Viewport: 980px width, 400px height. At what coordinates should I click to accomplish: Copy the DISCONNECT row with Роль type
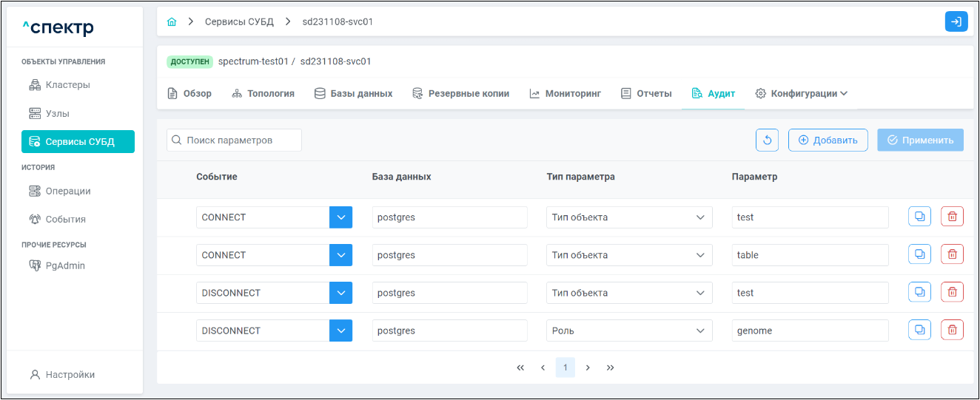coord(919,330)
